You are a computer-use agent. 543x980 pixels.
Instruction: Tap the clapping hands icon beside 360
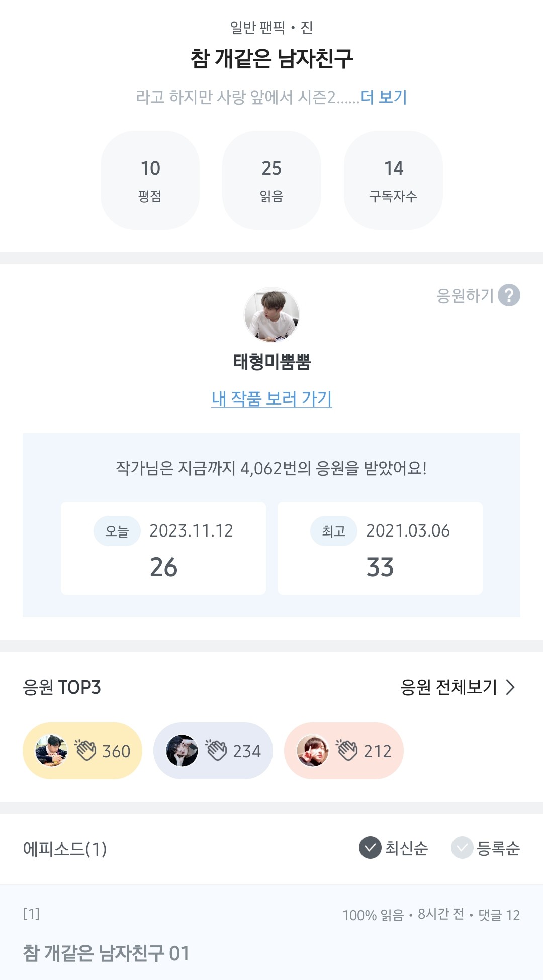(x=85, y=750)
